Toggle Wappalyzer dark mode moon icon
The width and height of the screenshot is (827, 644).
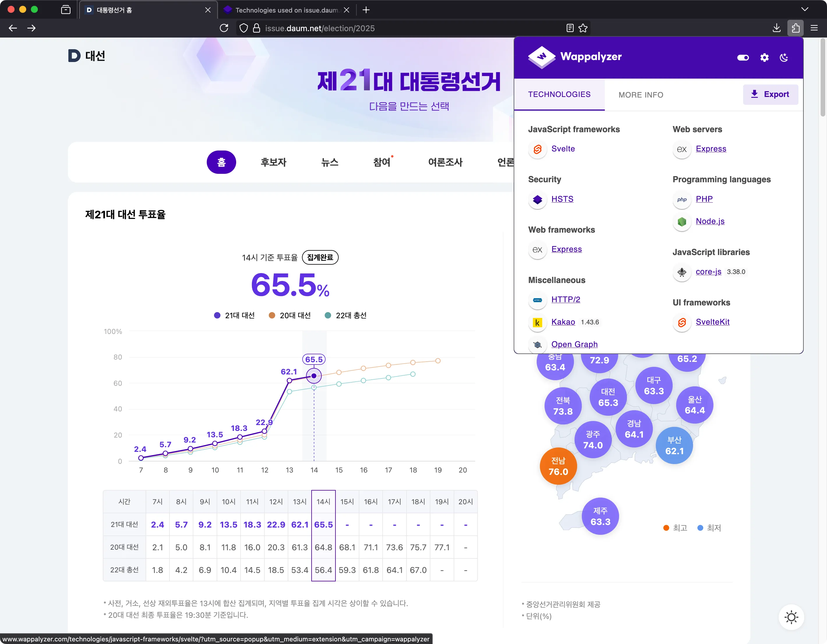click(784, 58)
